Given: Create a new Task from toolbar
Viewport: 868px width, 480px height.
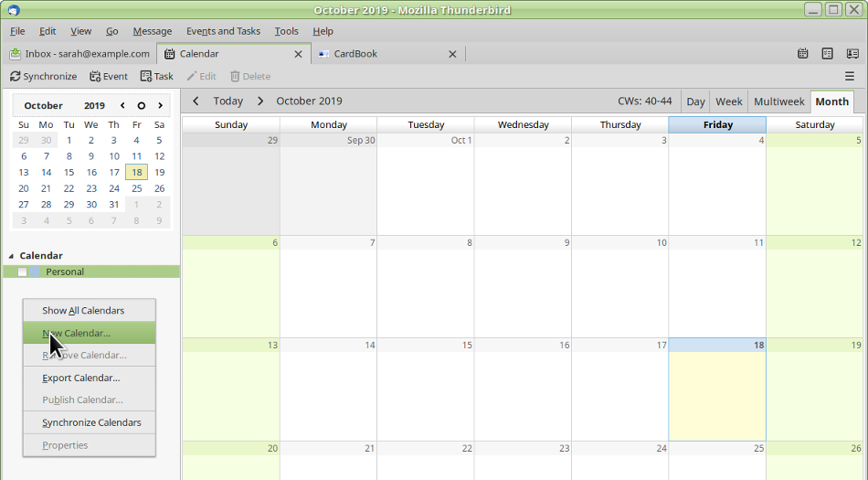Looking at the screenshot, I should pyautogui.click(x=156, y=77).
